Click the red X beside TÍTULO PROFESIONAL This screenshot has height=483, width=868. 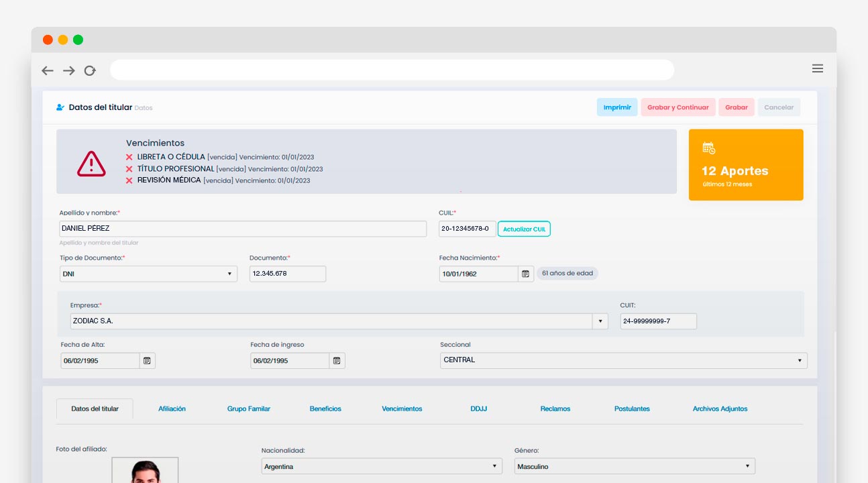point(129,169)
